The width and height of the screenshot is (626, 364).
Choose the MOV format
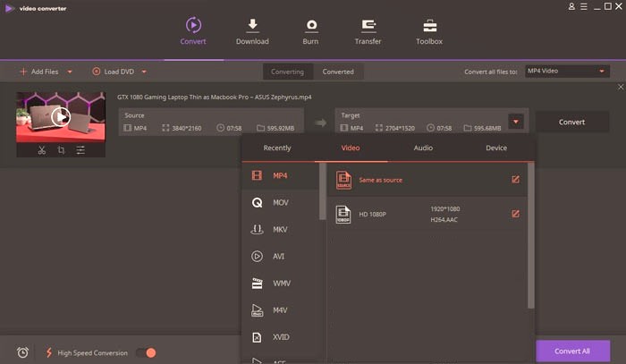pos(281,202)
